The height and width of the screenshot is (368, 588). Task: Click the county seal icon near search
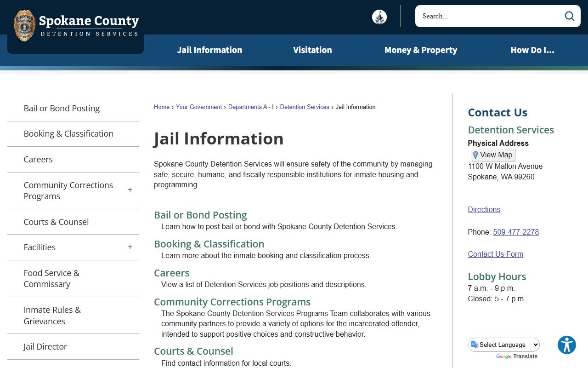[379, 17]
